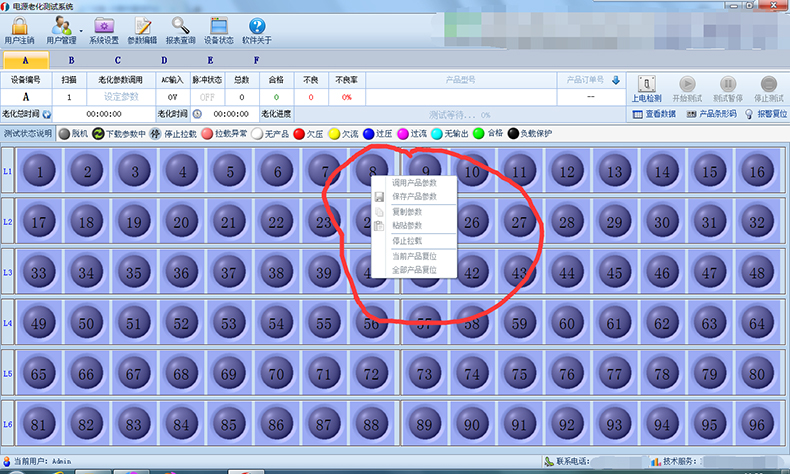The image size is (790, 474).
Task: Click the 设定参数 field
Action: (120, 97)
